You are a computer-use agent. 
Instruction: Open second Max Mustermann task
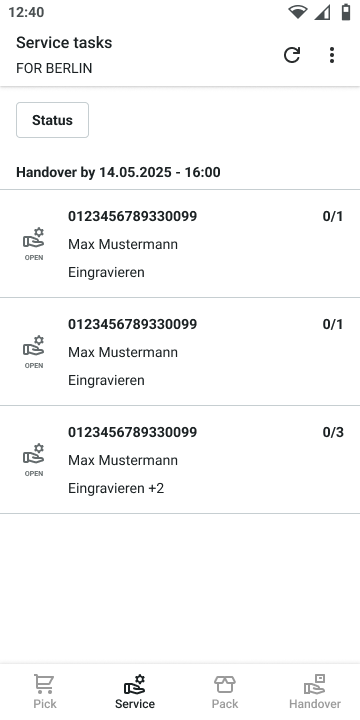pyautogui.click(x=180, y=352)
